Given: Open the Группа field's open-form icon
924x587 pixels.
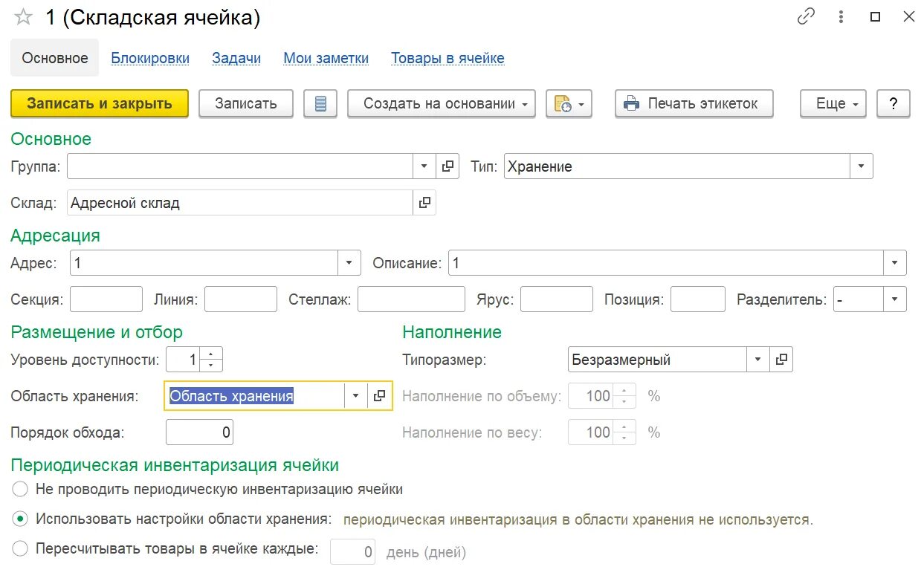Looking at the screenshot, I should click(x=448, y=166).
